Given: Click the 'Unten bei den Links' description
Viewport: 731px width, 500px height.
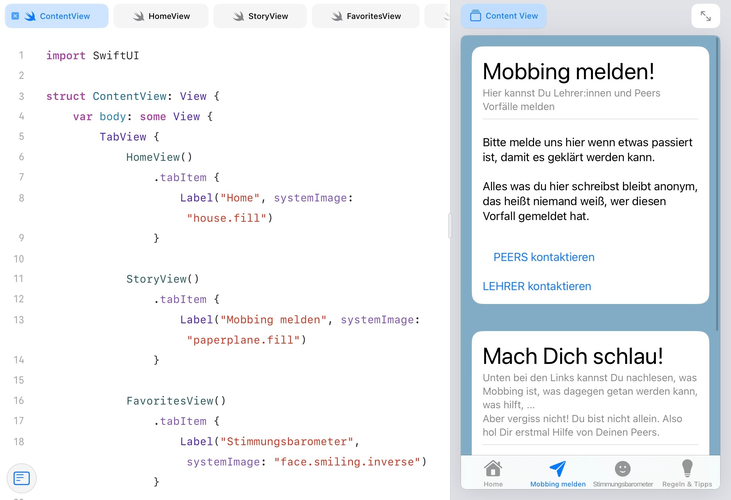Looking at the screenshot, I should [x=590, y=391].
